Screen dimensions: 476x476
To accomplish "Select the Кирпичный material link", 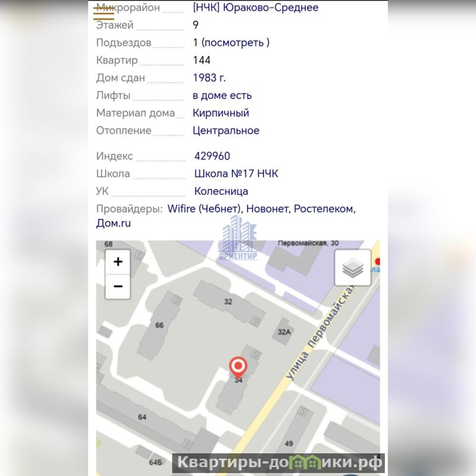I will coord(221,113).
